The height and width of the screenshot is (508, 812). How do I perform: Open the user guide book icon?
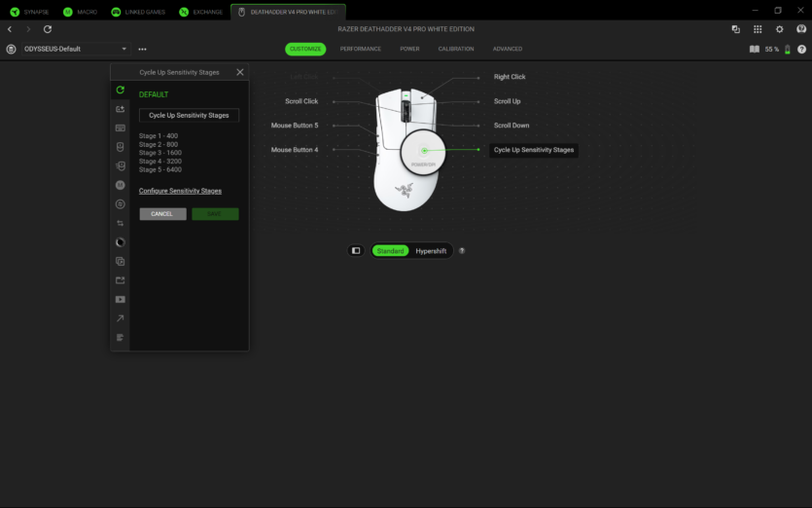[x=754, y=49]
